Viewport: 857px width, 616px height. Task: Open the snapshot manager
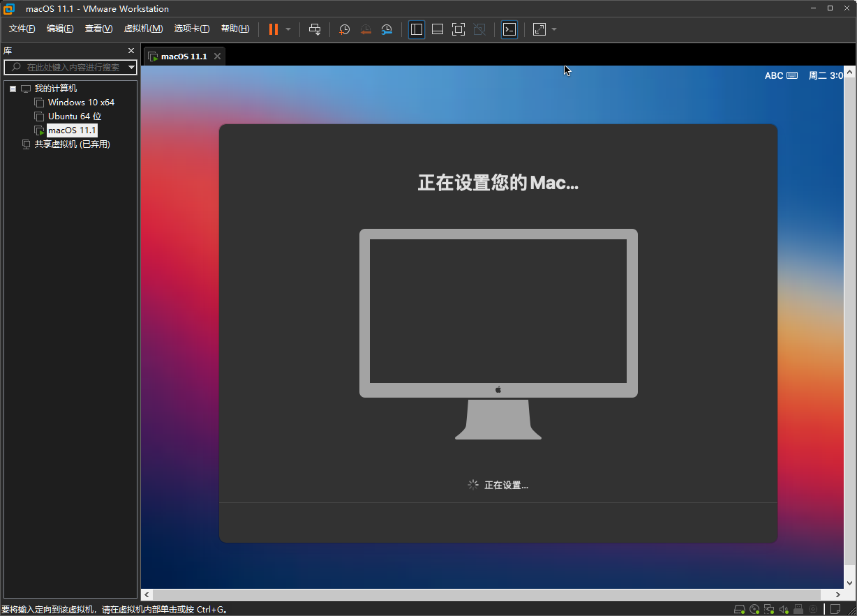387,29
